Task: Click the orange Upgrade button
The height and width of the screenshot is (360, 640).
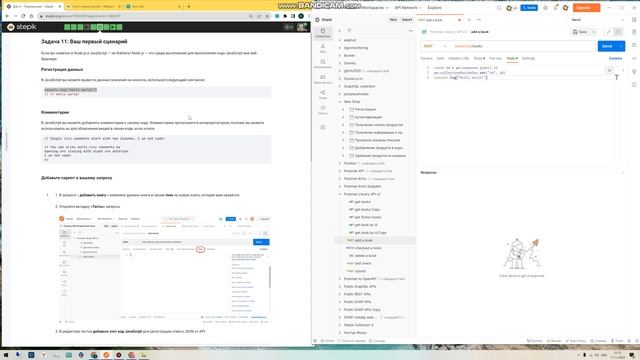Action: tap(586, 8)
